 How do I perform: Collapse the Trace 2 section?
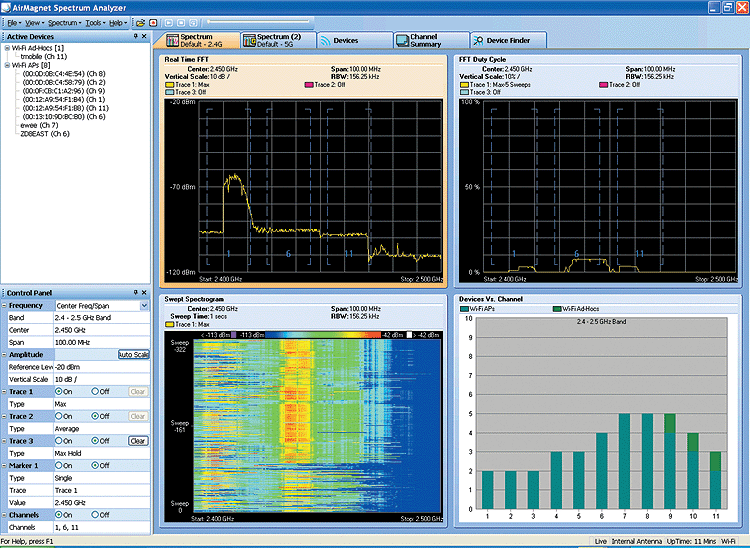(x=4, y=416)
